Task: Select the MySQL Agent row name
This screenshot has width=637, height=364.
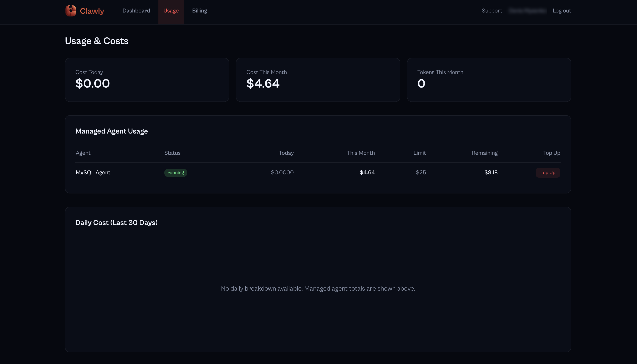Action: click(x=93, y=172)
